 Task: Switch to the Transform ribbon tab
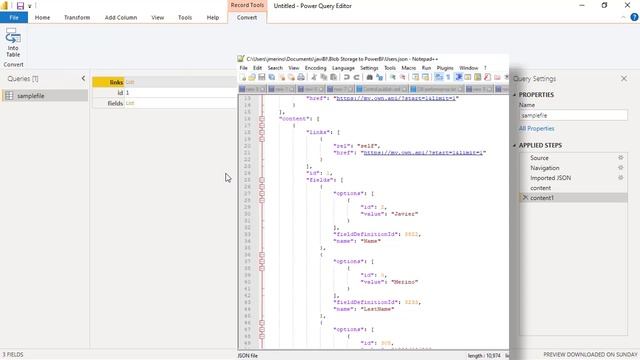click(77, 18)
